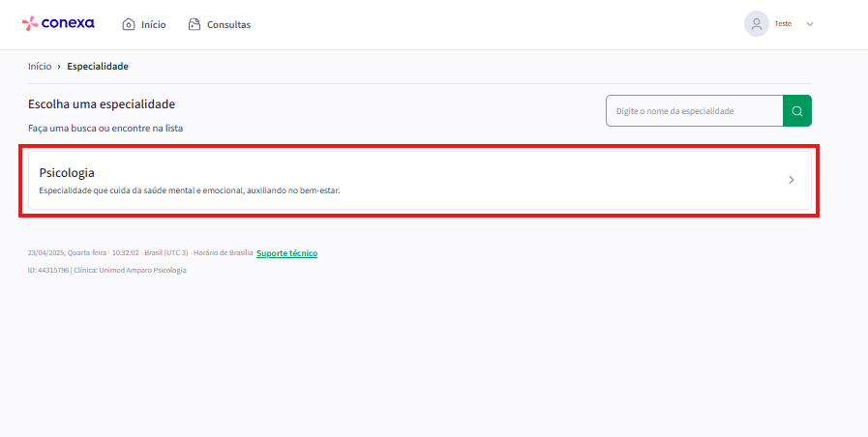This screenshot has width=868, height=437.
Task: Go to Início in the breadcrumb
Action: 40,67
